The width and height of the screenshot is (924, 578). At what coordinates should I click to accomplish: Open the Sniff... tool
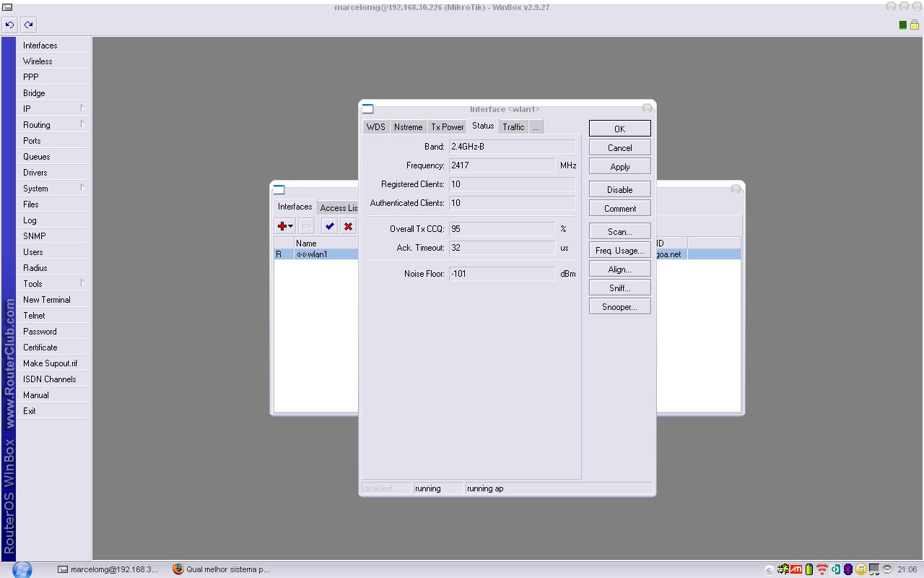coord(619,288)
